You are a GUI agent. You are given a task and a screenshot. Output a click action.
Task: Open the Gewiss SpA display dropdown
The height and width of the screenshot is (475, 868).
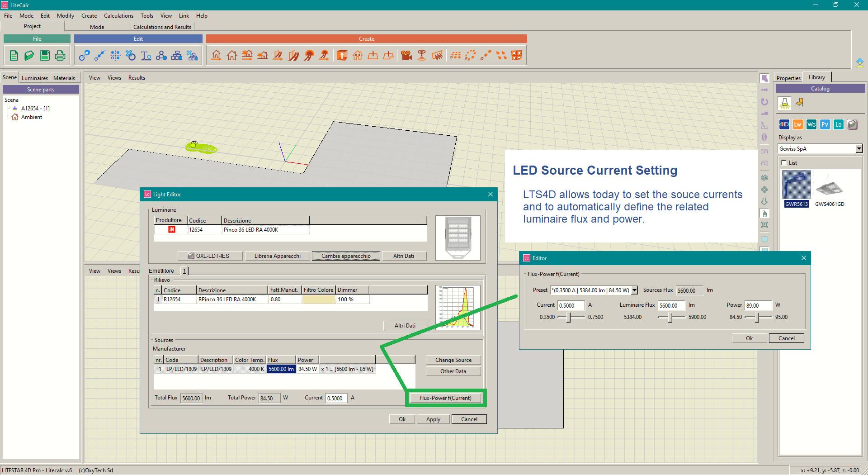tap(859, 149)
